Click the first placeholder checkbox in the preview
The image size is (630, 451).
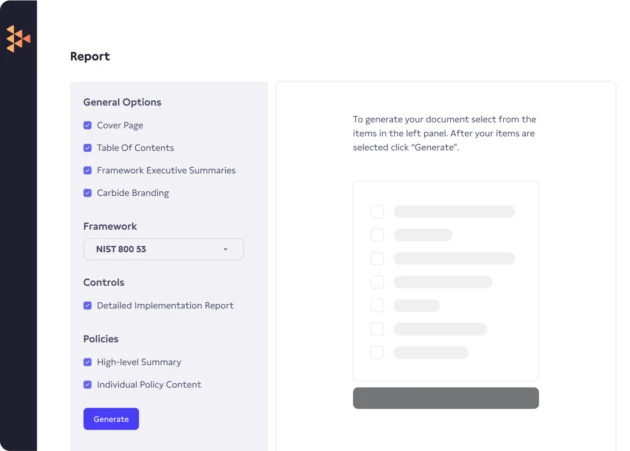pyautogui.click(x=377, y=212)
